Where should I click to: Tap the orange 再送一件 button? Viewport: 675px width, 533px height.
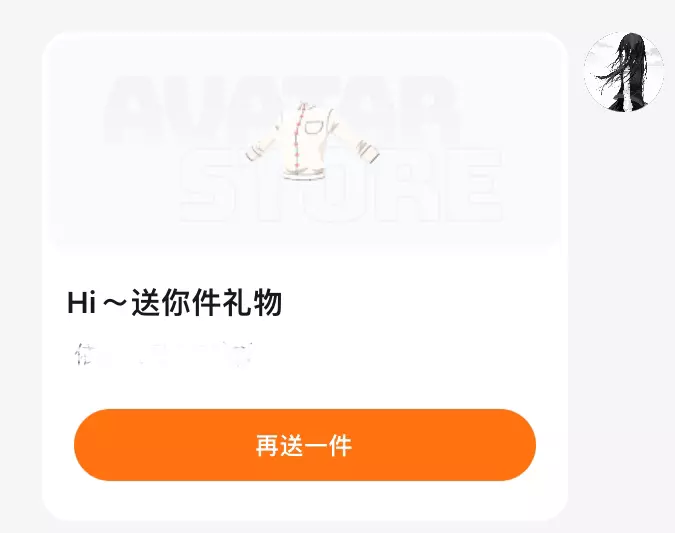pyautogui.click(x=305, y=445)
